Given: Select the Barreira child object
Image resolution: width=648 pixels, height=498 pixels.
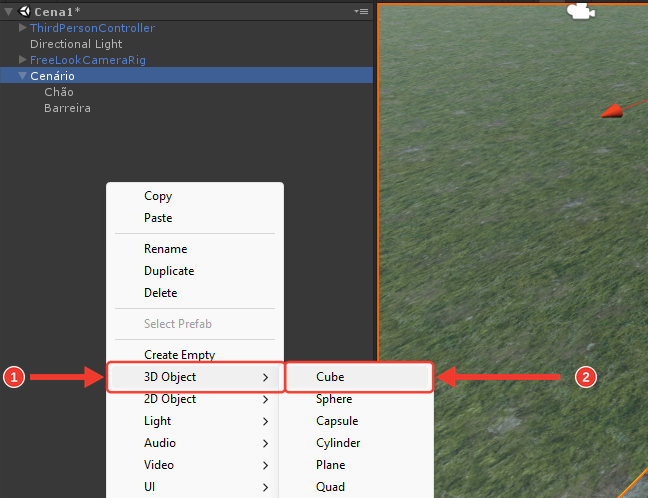Looking at the screenshot, I should [67, 108].
